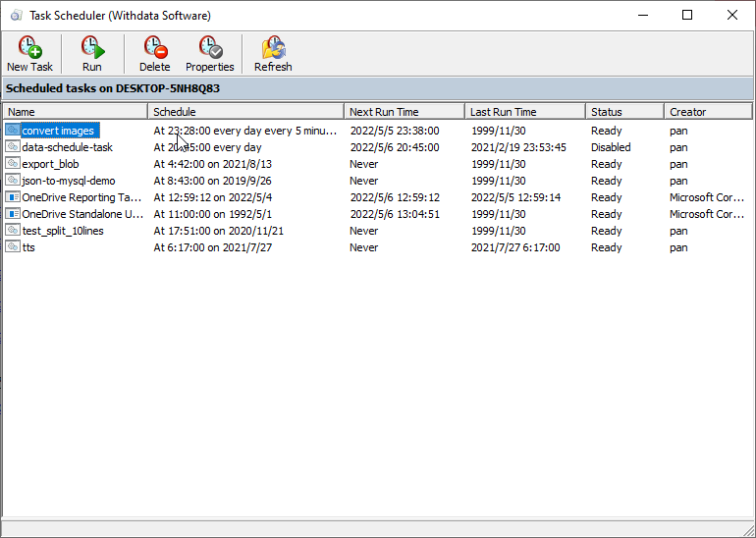The height and width of the screenshot is (538, 756).
Task: Click next run time '2022/5/6 12:59:12'
Action: [395, 197]
